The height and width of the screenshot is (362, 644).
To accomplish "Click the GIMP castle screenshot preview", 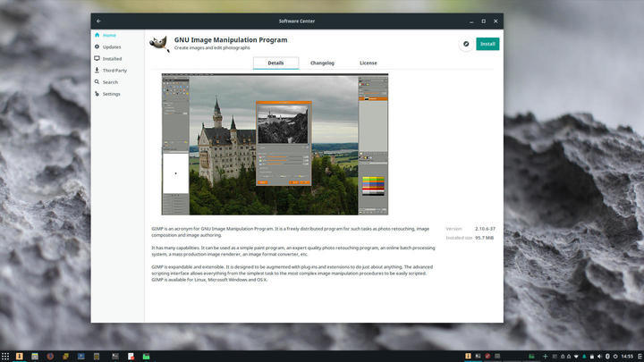I will coord(275,144).
